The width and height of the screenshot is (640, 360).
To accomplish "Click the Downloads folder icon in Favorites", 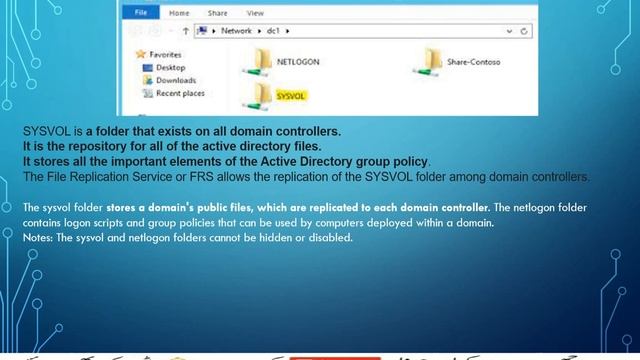I will point(147,80).
